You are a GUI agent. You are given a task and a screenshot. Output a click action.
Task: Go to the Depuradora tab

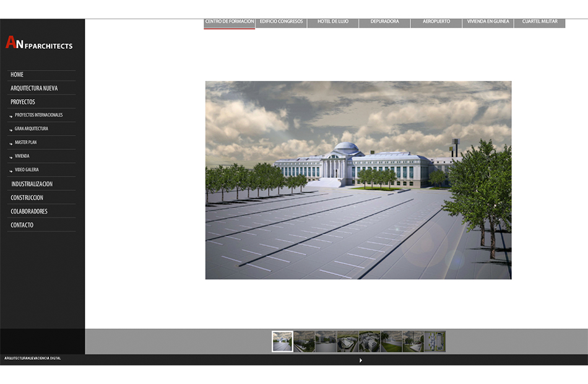pyautogui.click(x=384, y=22)
